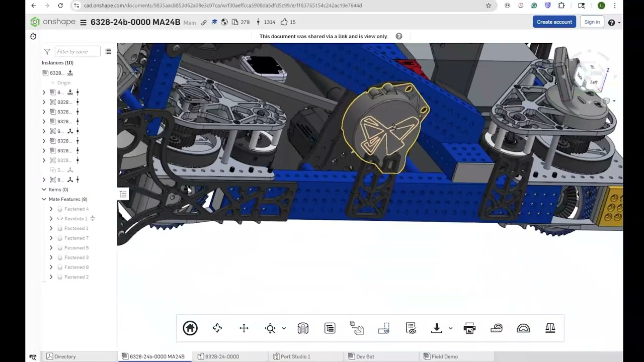Click the Filter by name field
The image size is (644, 362).
77,51
